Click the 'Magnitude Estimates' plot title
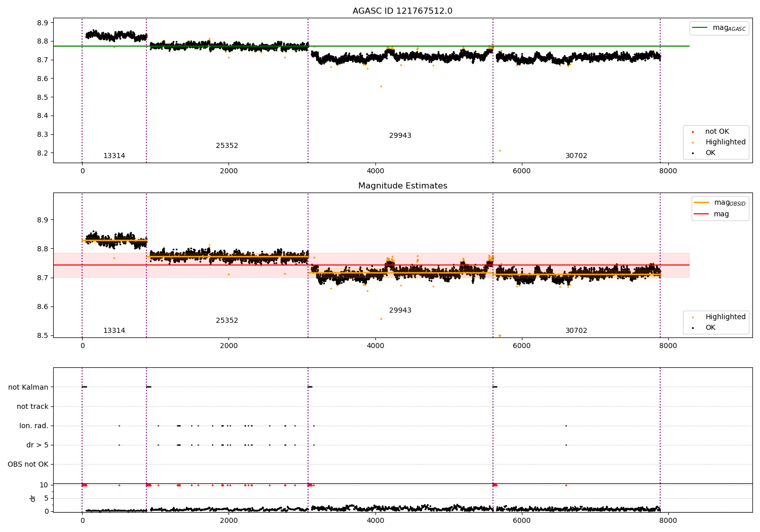The width and height of the screenshot is (760, 532). [402, 186]
